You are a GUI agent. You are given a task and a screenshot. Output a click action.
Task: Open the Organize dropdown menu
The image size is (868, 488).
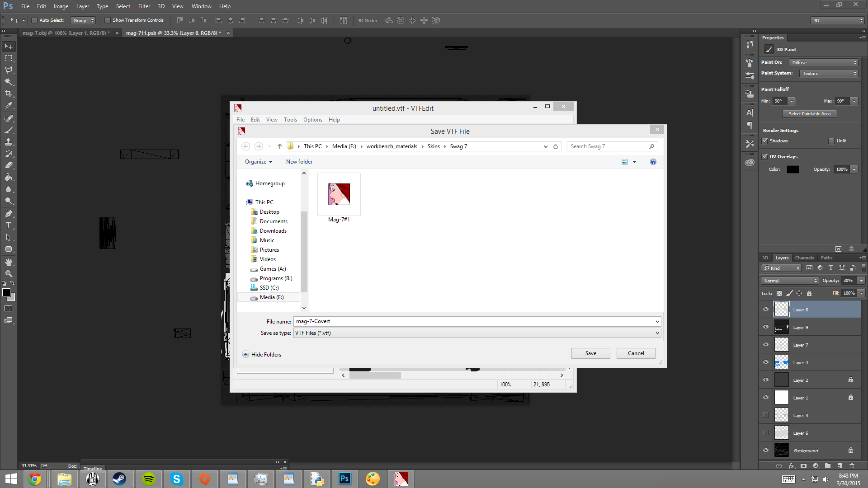point(258,162)
